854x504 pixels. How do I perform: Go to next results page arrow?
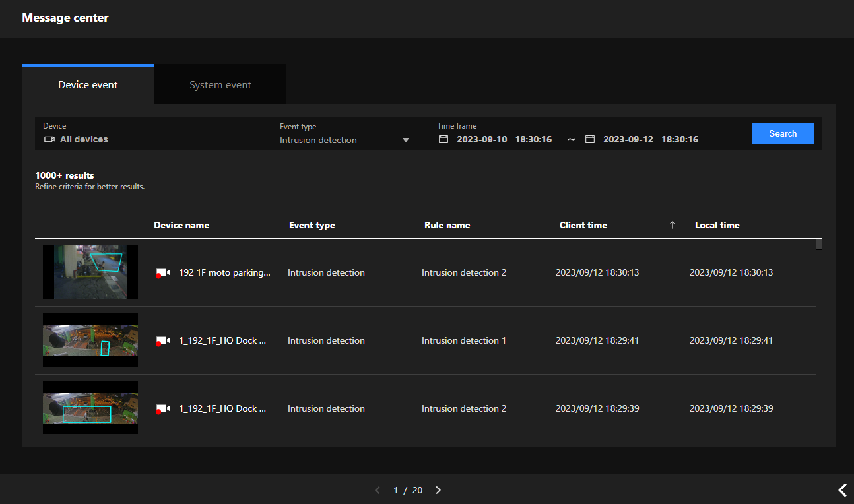click(x=438, y=490)
